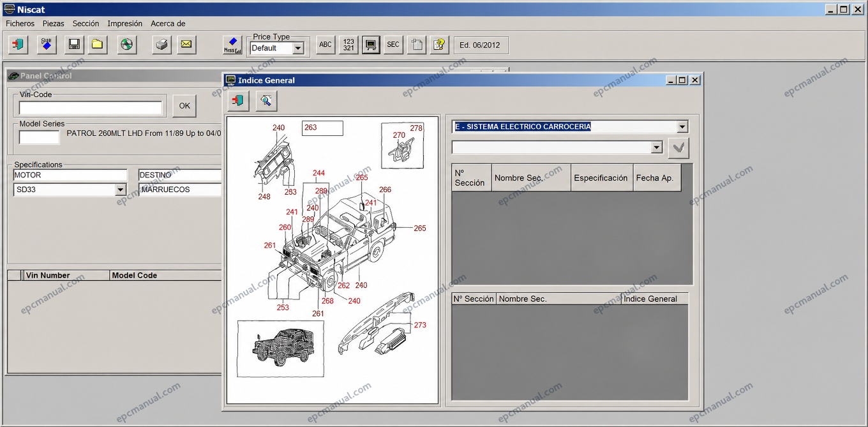Expand the SD33 motor dropdown
Viewport: 868px width, 427px height.
click(x=121, y=190)
